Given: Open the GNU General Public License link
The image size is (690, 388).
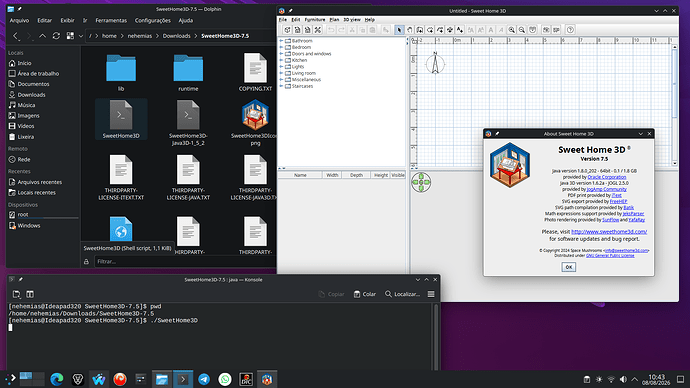Looking at the screenshot, I should click(x=610, y=256).
